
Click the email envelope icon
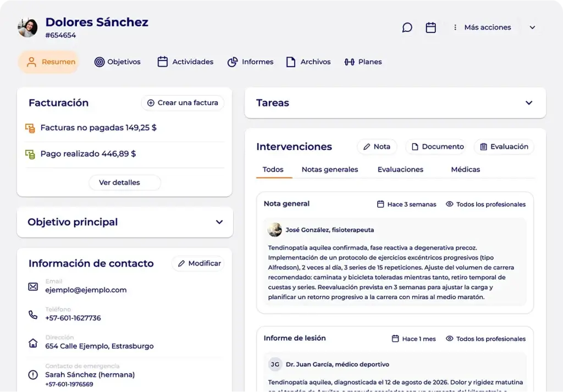(x=33, y=286)
